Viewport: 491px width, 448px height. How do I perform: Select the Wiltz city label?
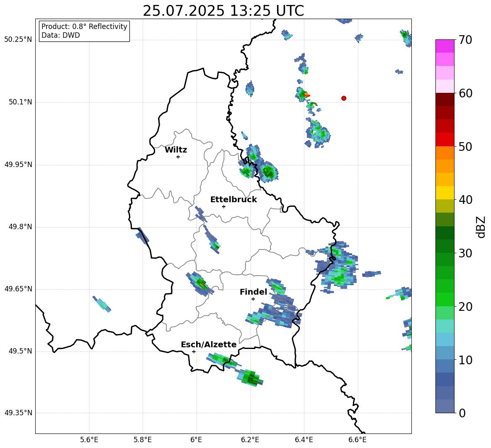click(176, 150)
